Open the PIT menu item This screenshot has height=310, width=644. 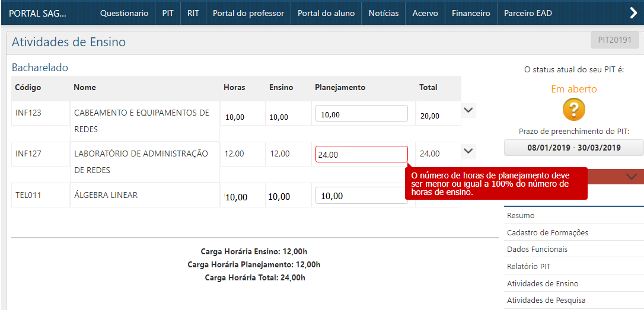[168, 13]
